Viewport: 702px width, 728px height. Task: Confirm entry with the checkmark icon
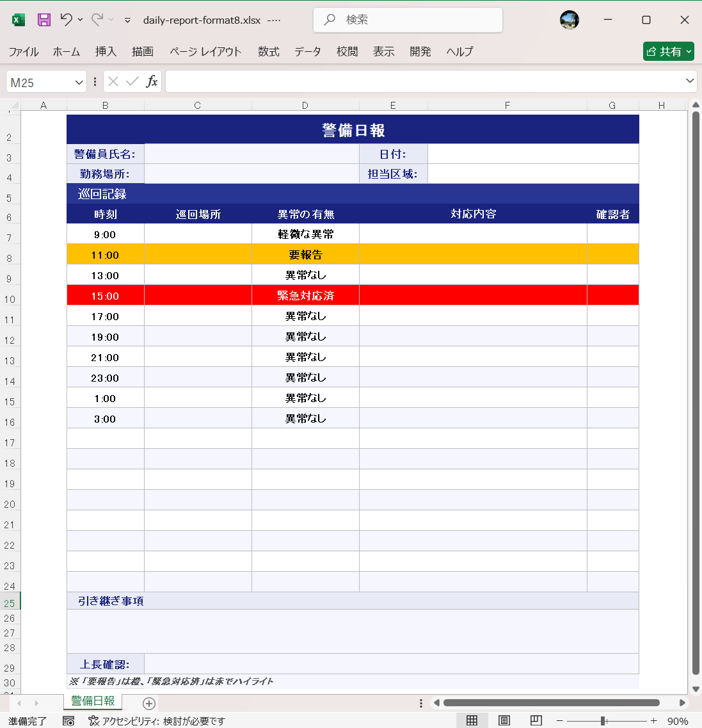click(132, 82)
